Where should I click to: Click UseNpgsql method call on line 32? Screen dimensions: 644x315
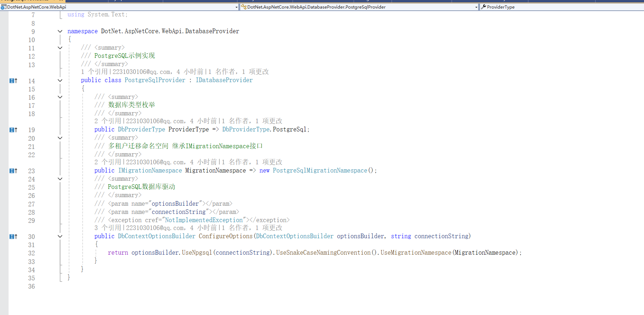coord(197,253)
